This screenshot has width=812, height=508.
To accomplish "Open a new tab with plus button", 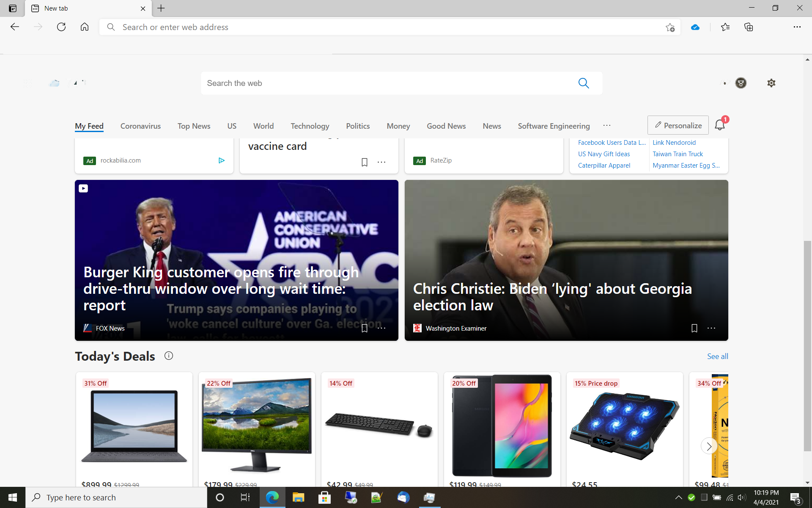I will pos(161,8).
